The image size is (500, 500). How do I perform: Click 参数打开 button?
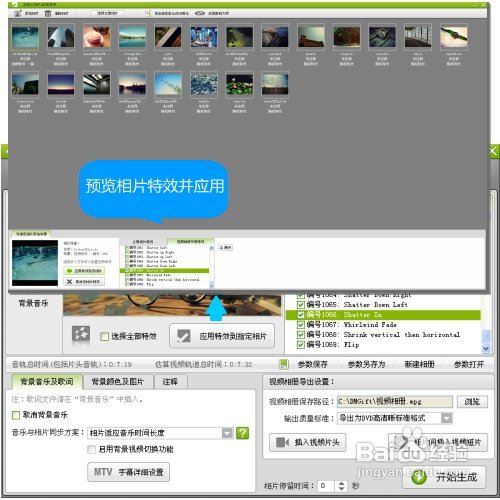pos(469,364)
